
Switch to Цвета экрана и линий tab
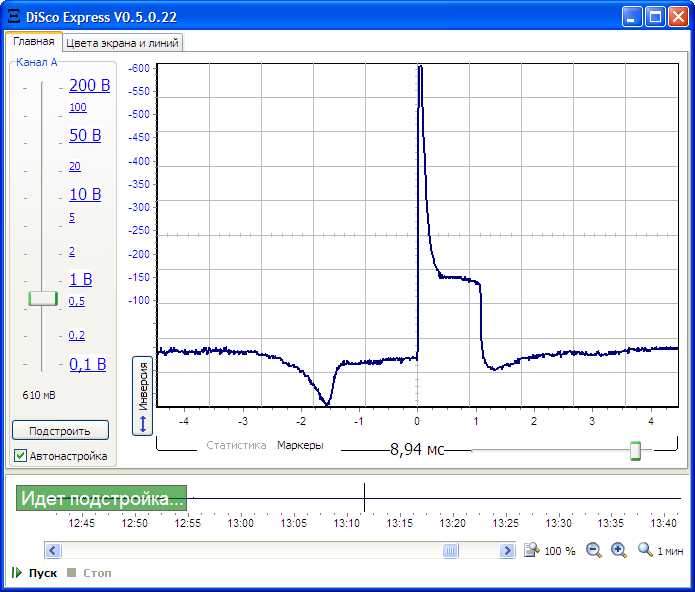tap(122, 43)
